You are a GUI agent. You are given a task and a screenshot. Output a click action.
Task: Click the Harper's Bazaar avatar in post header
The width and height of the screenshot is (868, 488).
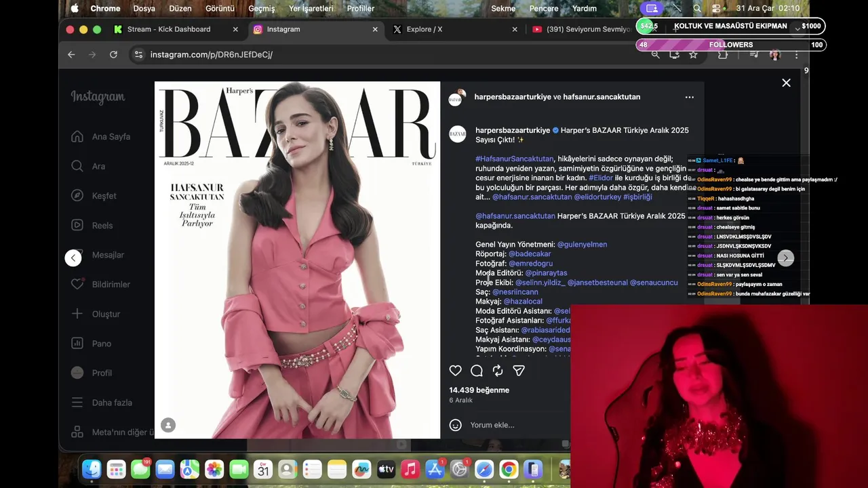click(457, 98)
